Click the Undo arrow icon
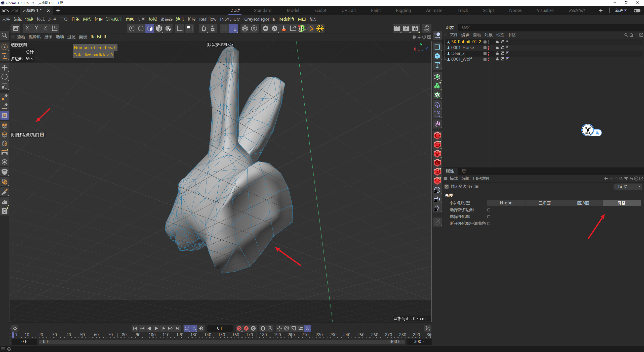The image size is (644, 352). pyautogui.click(x=6, y=11)
